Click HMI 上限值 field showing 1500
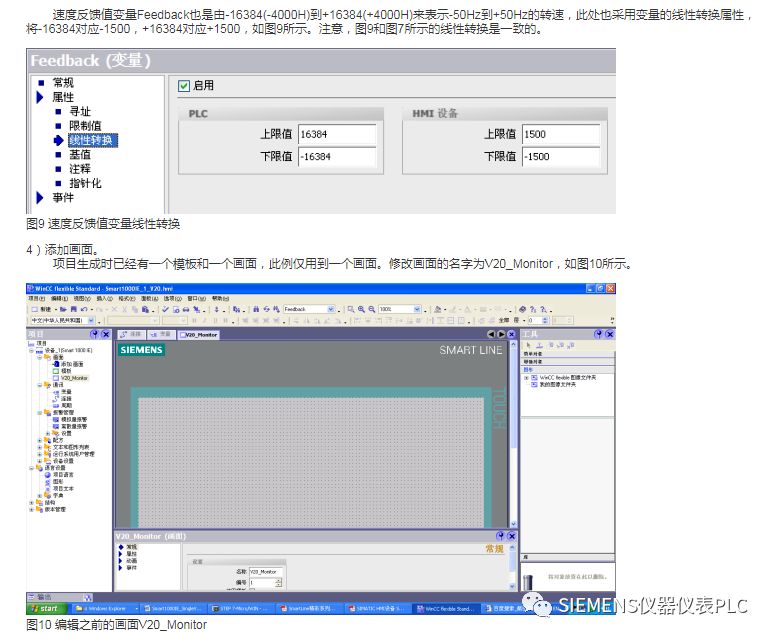The height and width of the screenshot is (639, 772). tap(561, 134)
